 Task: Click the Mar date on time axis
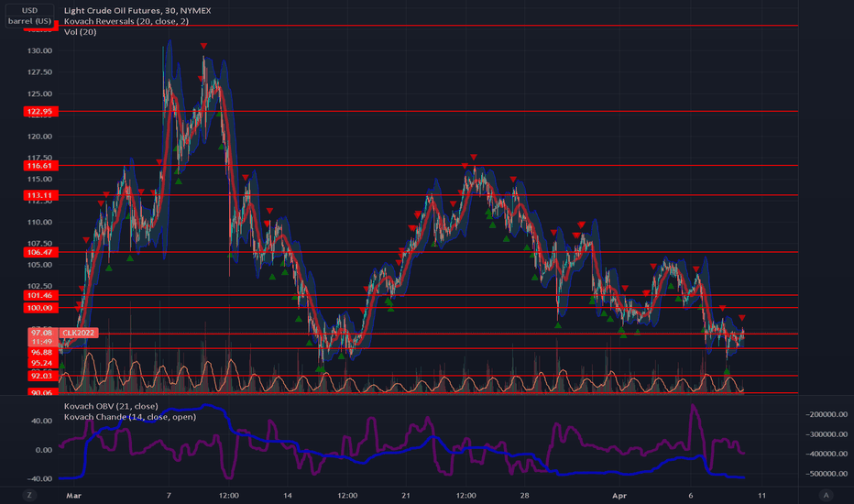coord(73,495)
